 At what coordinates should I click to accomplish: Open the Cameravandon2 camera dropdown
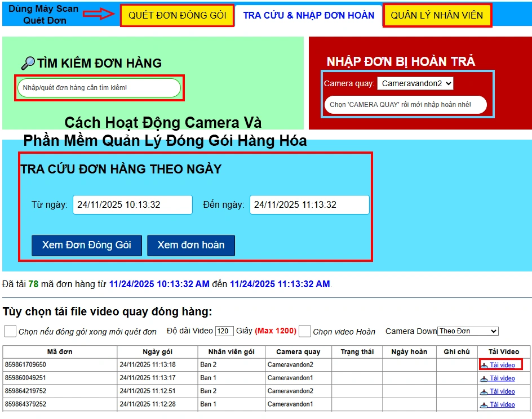pyautogui.click(x=415, y=83)
